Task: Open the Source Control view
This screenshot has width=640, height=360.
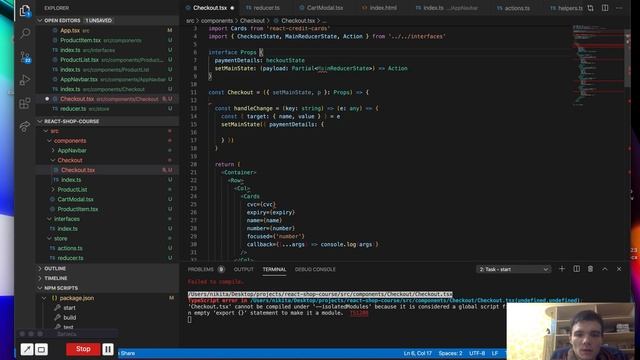Action: [25, 56]
